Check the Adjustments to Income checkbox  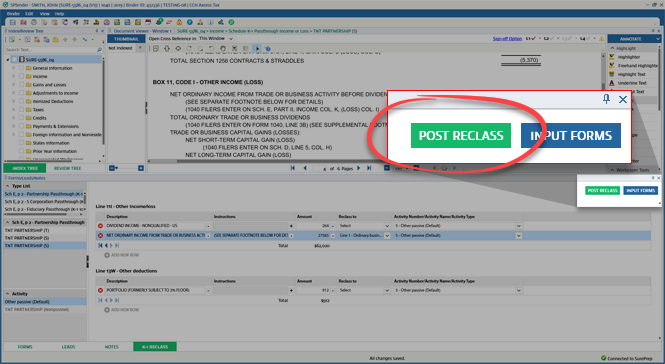[21, 93]
